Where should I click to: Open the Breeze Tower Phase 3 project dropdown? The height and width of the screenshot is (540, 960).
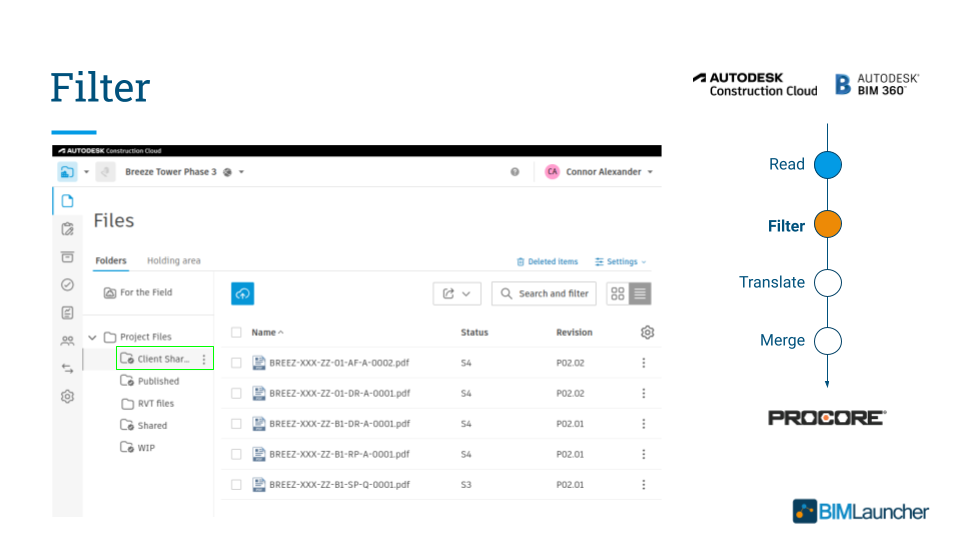pos(242,172)
